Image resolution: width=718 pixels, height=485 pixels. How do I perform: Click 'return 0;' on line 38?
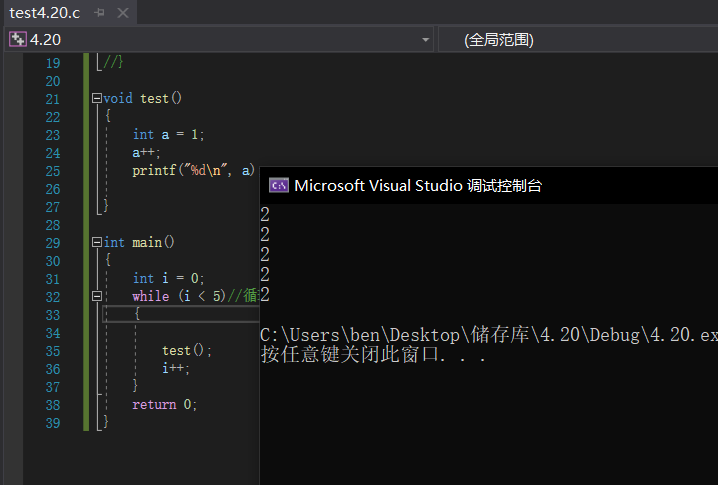[164, 404]
